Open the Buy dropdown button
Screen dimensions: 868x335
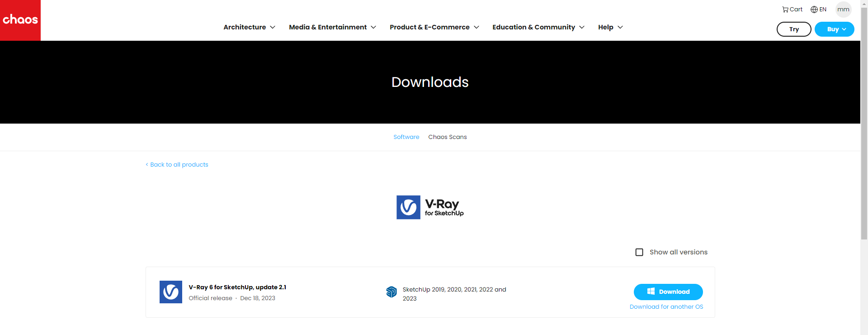[x=835, y=29]
